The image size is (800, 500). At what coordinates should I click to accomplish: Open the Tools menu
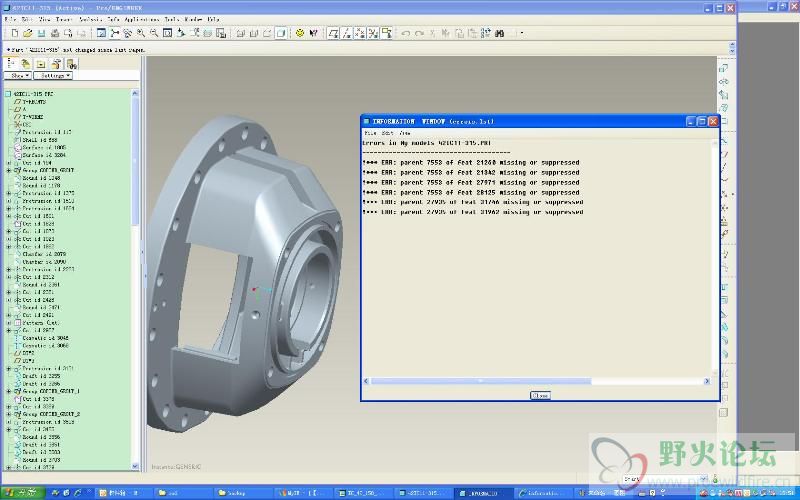[172, 19]
